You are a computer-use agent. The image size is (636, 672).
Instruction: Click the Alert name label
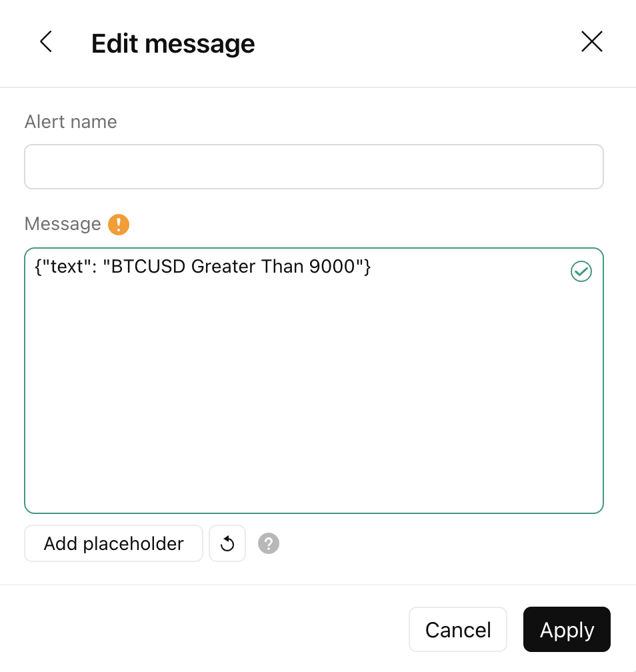click(71, 122)
